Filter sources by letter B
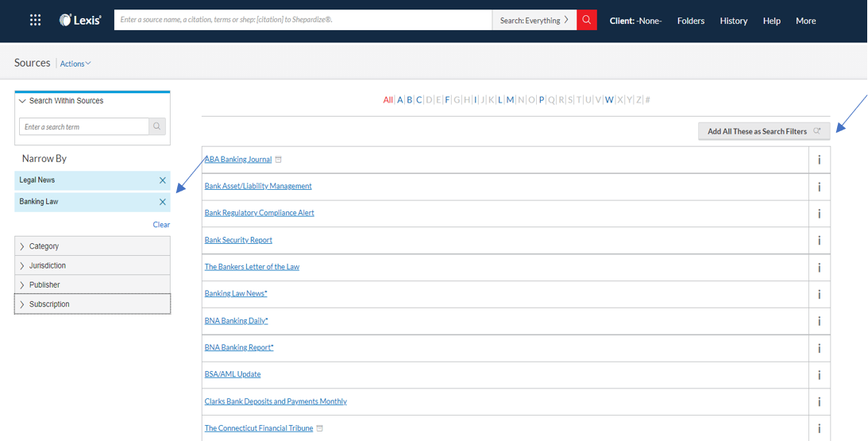Viewport: 868px width, 441px height. click(410, 100)
